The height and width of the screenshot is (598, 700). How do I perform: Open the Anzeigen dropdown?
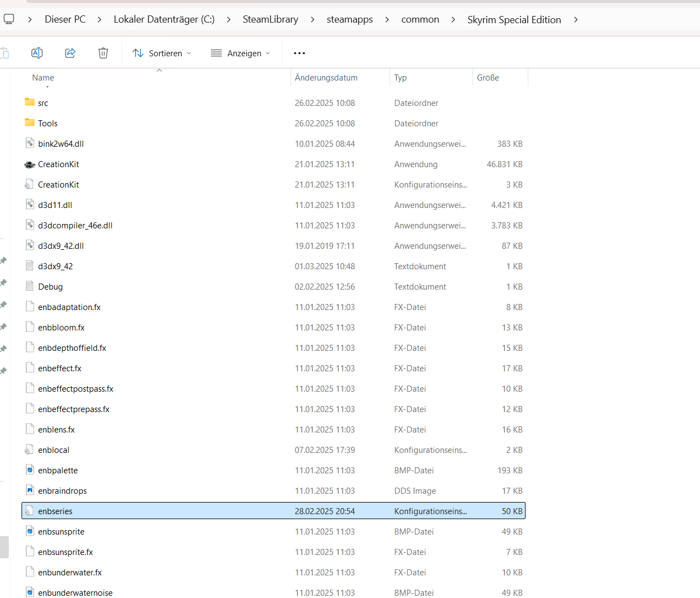[241, 53]
